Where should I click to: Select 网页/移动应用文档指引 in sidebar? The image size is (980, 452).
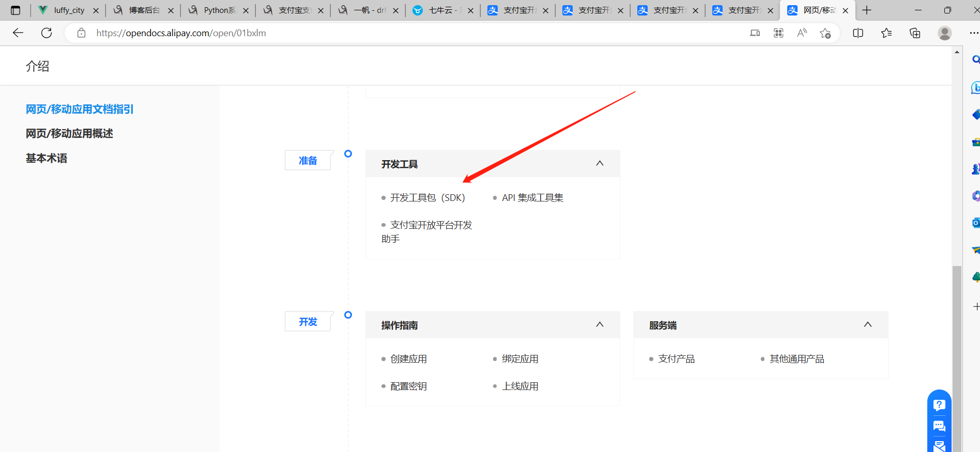(80, 109)
